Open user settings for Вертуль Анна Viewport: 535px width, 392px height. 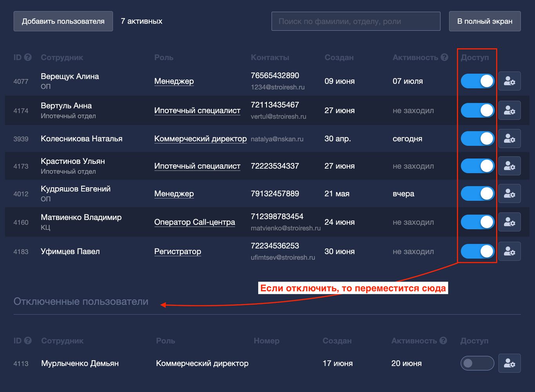click(x=509, y=111)
